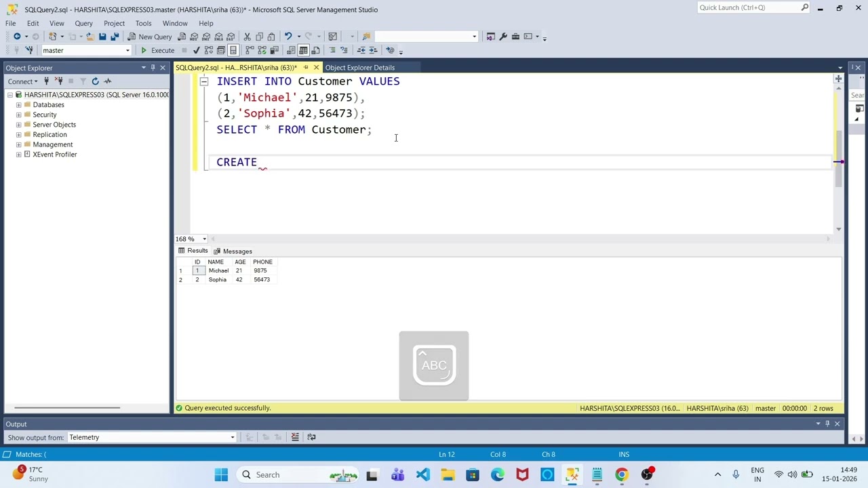Open Google Chrome from taskbar

[x=622, y=474]
